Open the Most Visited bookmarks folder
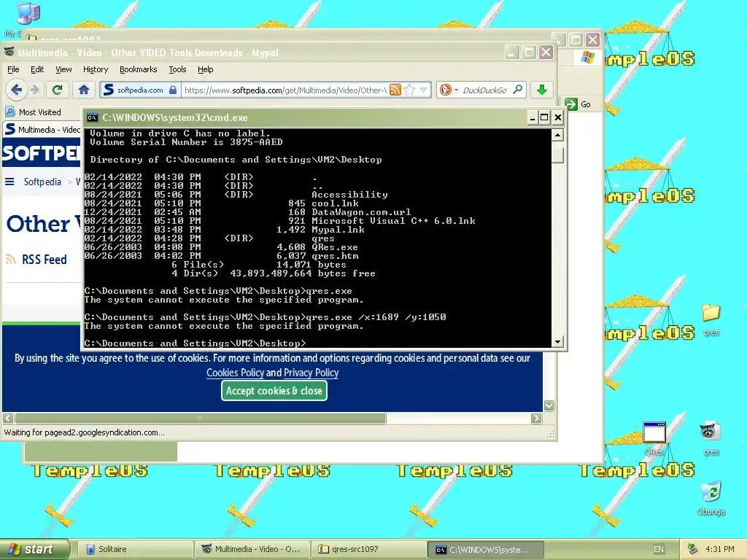This screenshot has width=747, height=560. click(34, 112)
